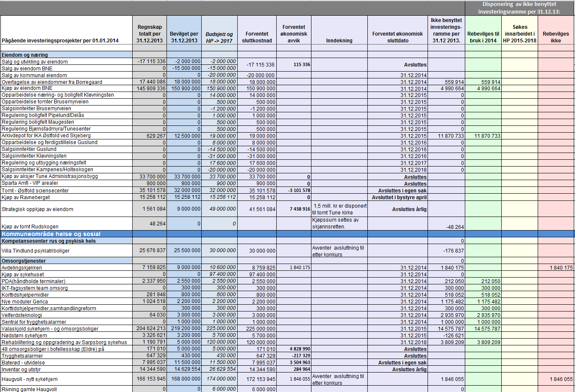Select 'Regulering boligfelt Pipelund/Delås' row
This screenshot has width=575, height=392.
click(x=43, y=115)
